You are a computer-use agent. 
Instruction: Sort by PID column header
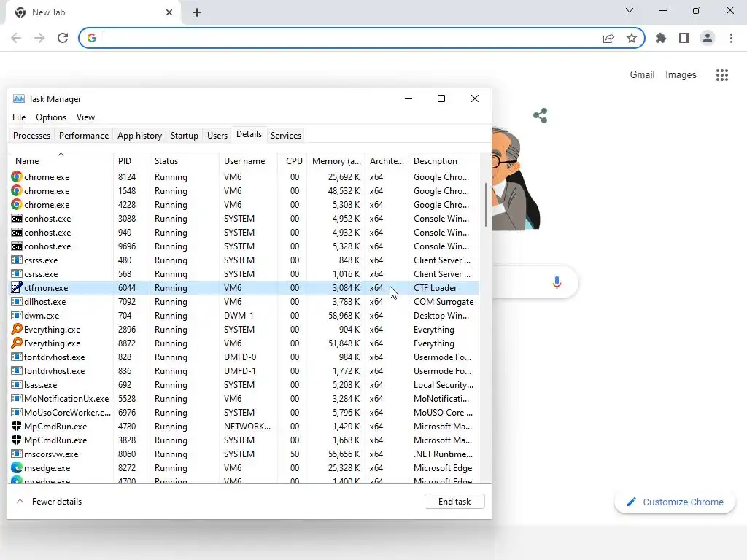(131, 160)
